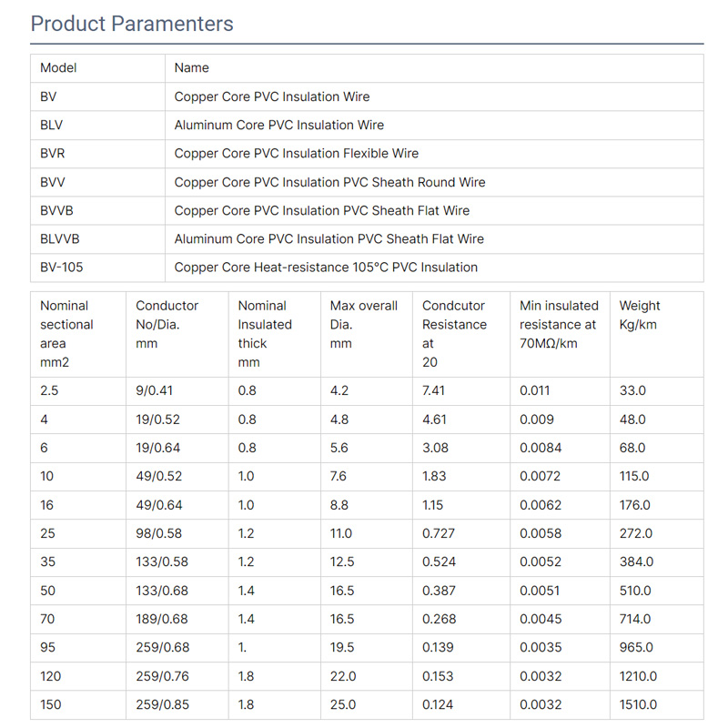Click the 0.0084 insulated resistance value
Screen dimensions: 728x728
541,448
